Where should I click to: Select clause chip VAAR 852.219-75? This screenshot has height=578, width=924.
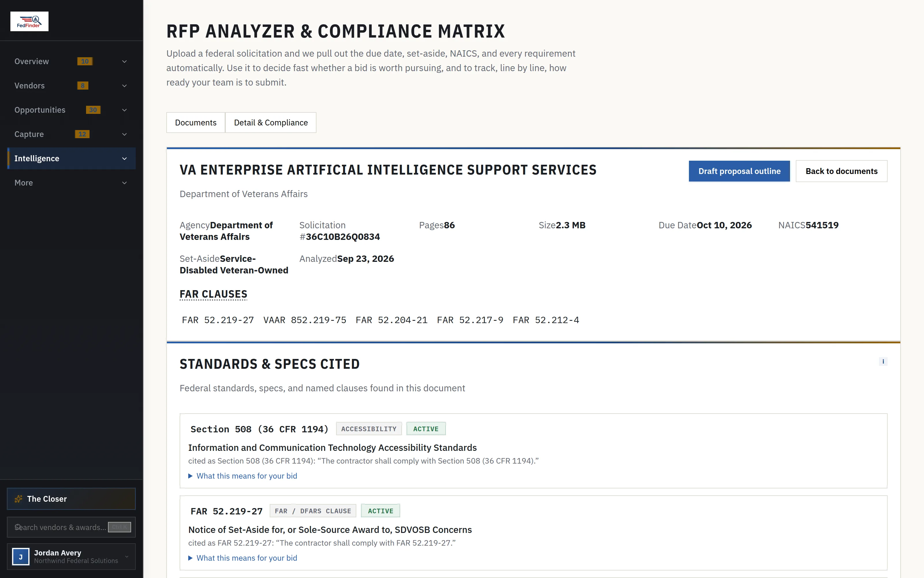click(x=305, y=320)
